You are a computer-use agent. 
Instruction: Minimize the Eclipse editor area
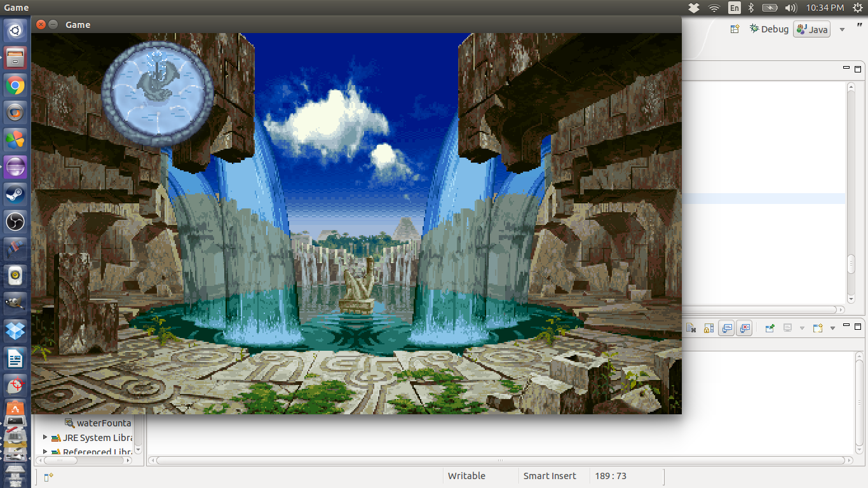point(846,67)
